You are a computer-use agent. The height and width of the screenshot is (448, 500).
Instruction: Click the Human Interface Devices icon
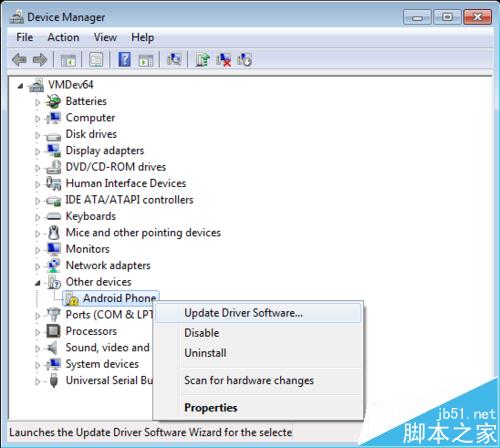(x=53, y=183)
